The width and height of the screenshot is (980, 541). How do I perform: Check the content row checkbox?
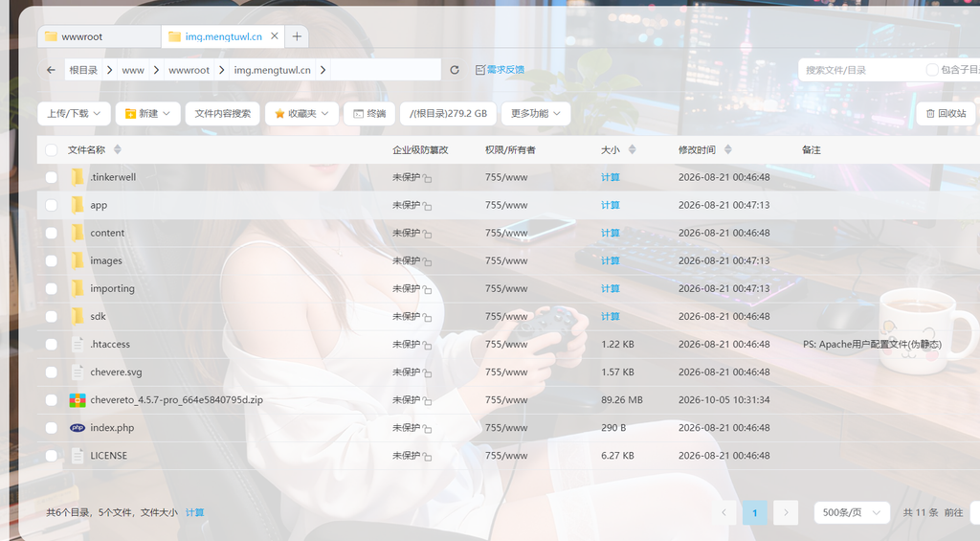(52, 233)
